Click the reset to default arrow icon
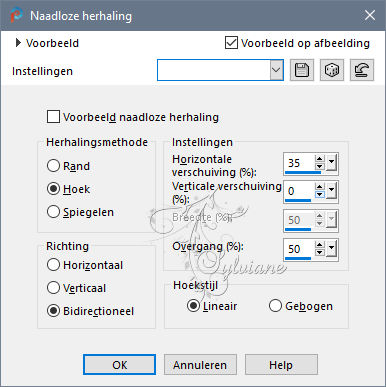 (x=362, y=70)
